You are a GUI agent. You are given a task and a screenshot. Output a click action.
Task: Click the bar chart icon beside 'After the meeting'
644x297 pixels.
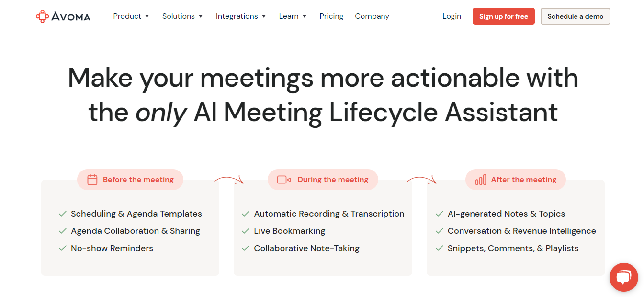click(480, 180)
